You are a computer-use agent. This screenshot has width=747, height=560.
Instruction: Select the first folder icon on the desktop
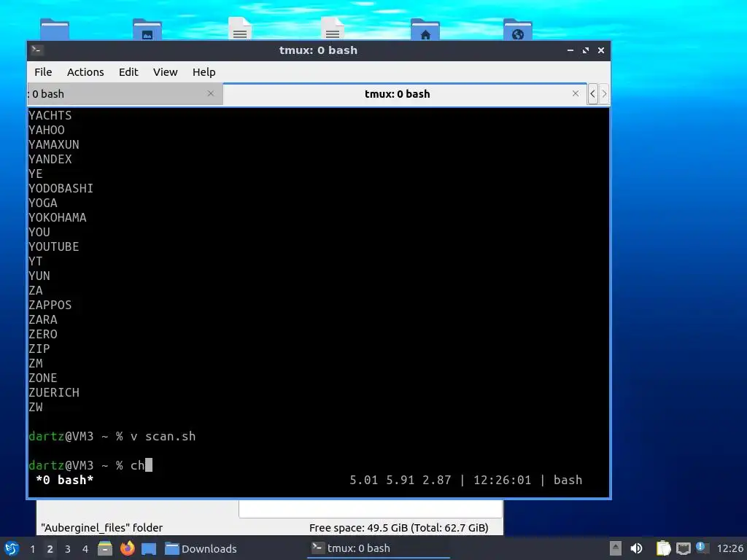point(55,28)
